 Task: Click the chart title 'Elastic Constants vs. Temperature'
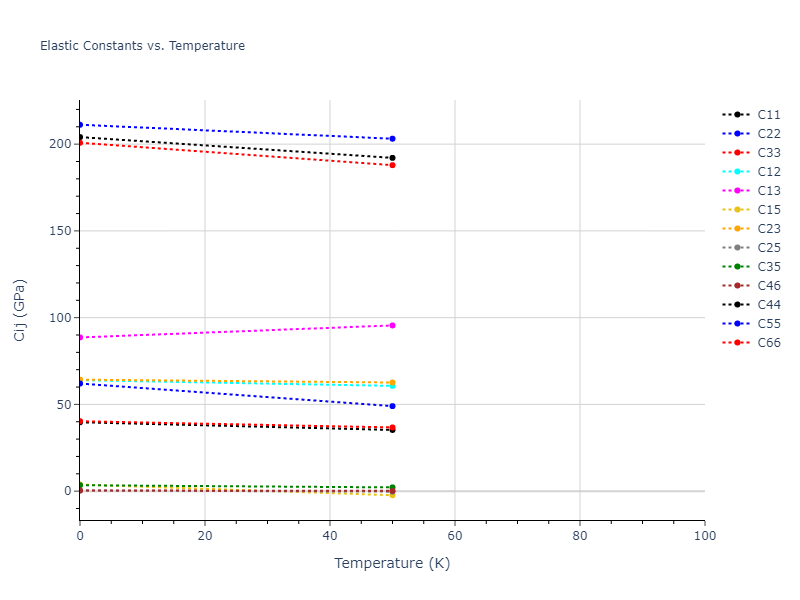pyautogui.click(x=142, y=46)
